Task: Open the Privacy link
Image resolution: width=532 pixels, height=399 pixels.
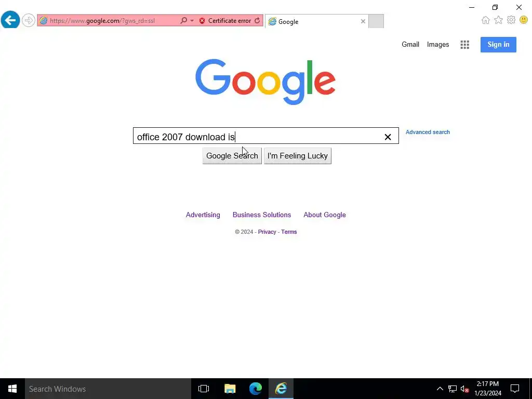Action: click(x=267, y=232)
